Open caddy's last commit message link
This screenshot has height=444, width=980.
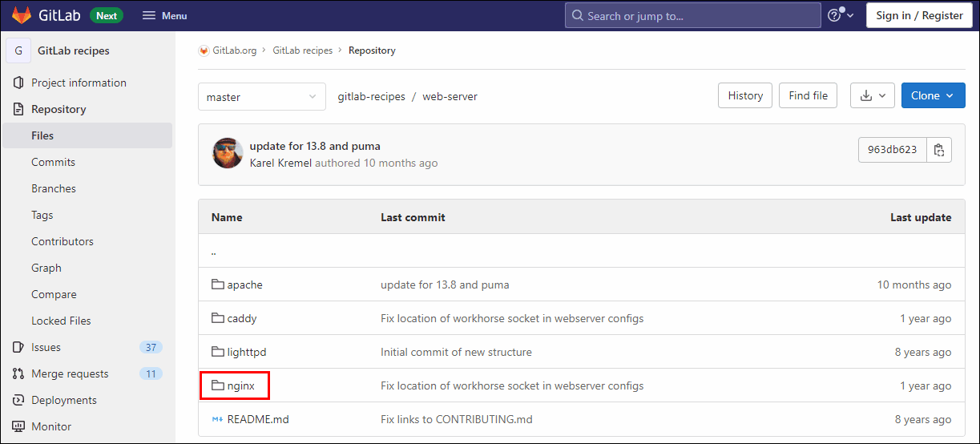[x=512, y=318]
